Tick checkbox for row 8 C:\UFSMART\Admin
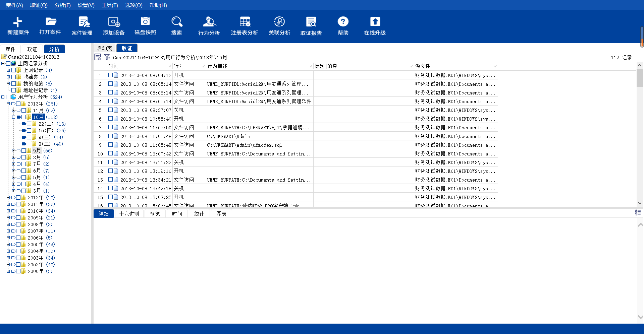The height and width of the screenshot is (334, 644). tap(110, 136)
